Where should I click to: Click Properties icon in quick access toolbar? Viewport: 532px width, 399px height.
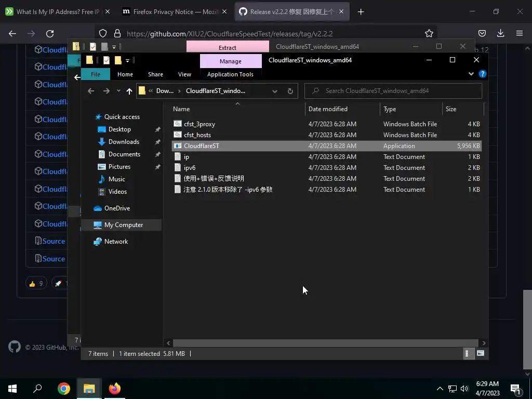[106, 60]
